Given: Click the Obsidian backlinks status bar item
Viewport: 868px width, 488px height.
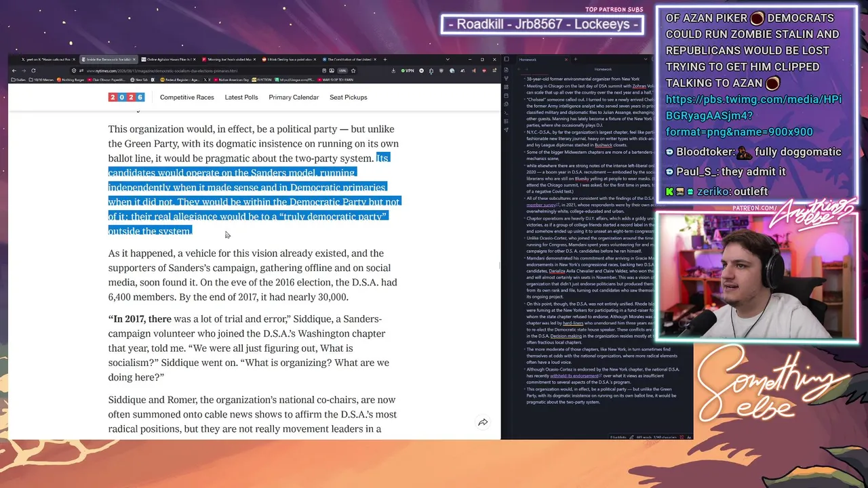Looking at the screenshot, I should click(x=617, y=437).
